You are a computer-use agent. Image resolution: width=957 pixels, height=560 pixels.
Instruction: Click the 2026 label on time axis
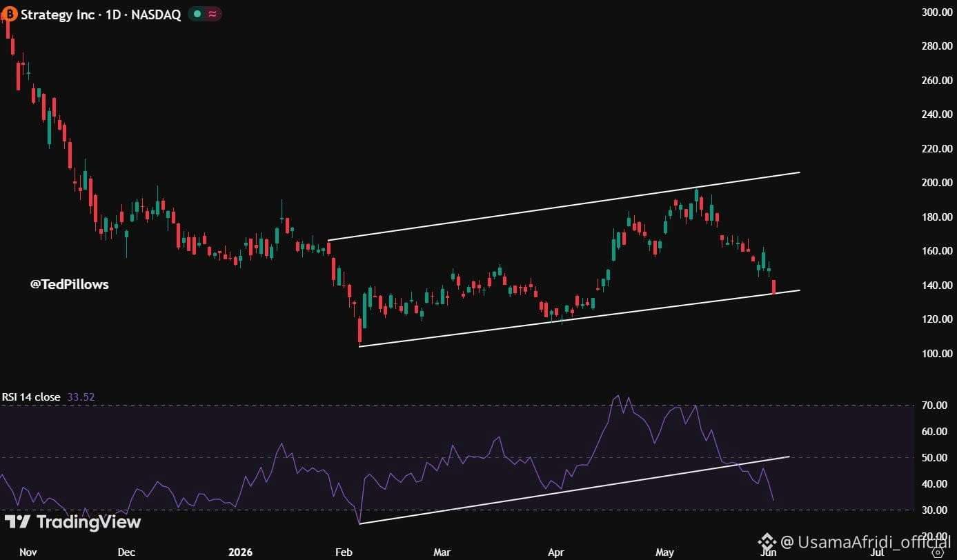tap(241, 552)
